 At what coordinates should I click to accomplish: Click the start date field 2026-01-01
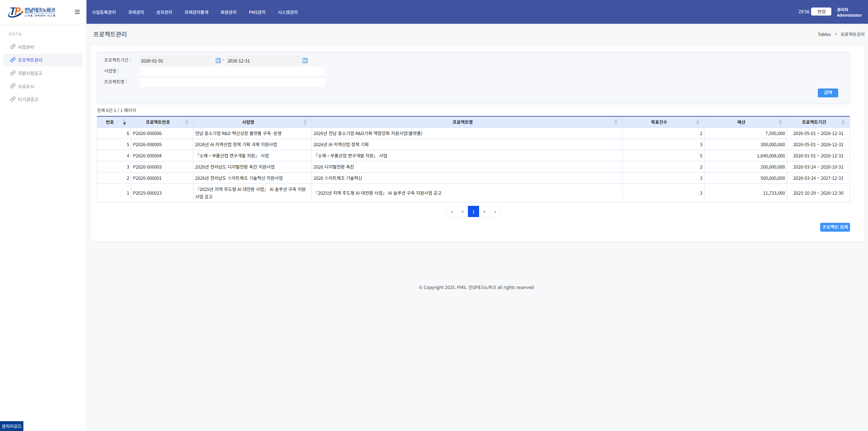[x=176, y=61]
